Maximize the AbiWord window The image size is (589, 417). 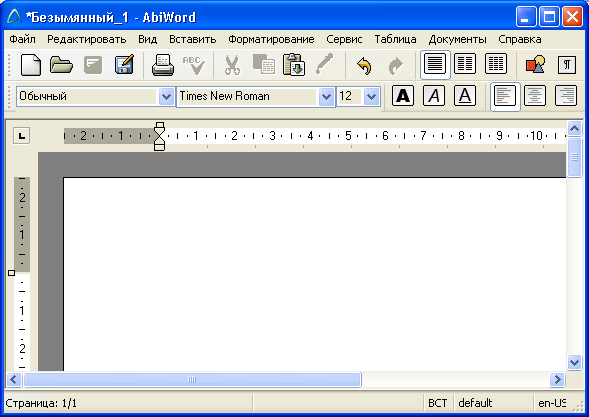(x=549, y=17)
